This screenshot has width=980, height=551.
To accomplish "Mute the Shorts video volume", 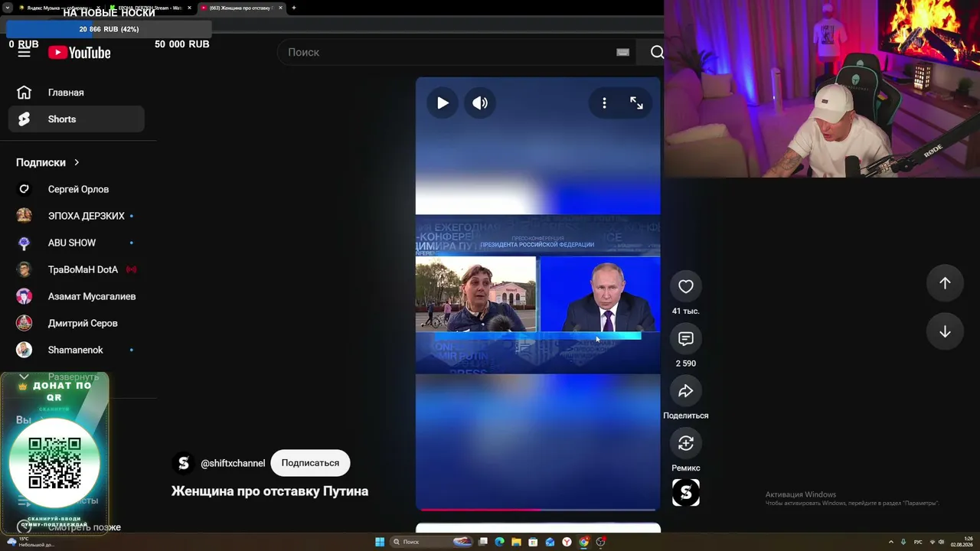I will click(x=480, y=103).
